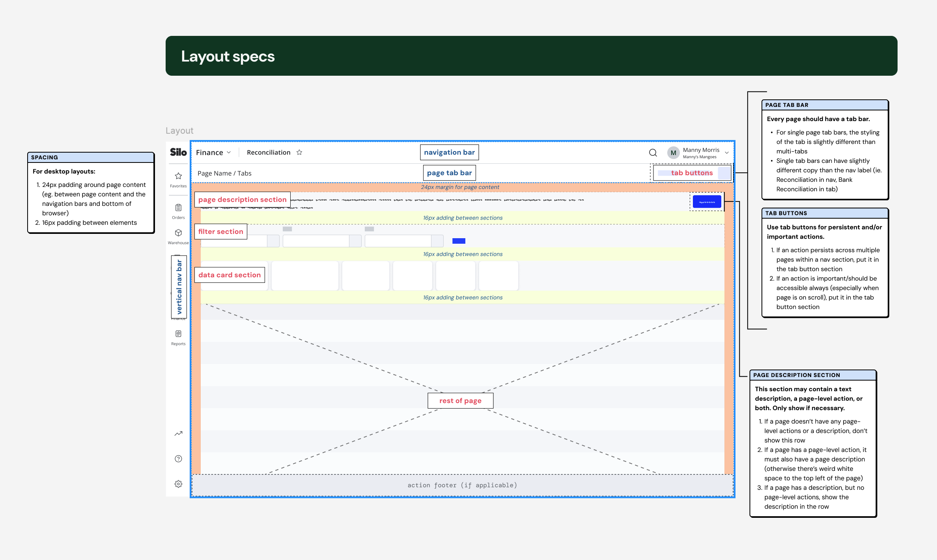Open settings gear in sidebar
The image size is (937, 560).
(178, 484)
